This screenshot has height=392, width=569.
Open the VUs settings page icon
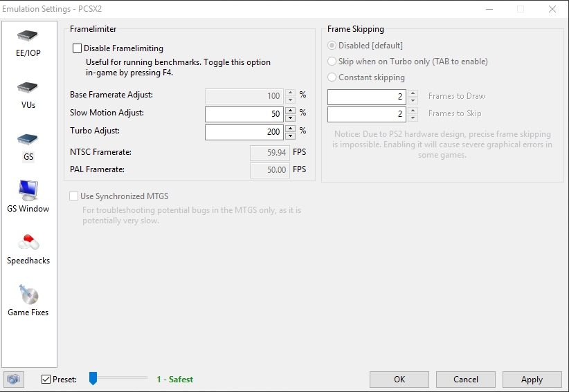pos(28,87)
